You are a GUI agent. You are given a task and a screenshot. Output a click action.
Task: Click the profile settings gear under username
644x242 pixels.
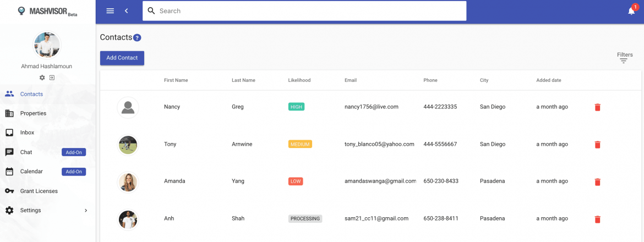42,78
